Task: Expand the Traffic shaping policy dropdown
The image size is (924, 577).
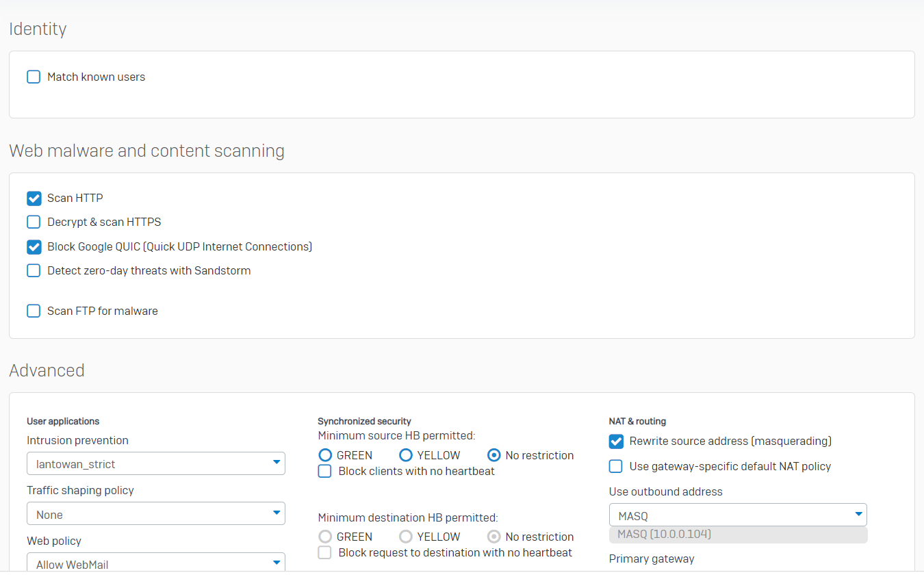Action: (156, 514)
